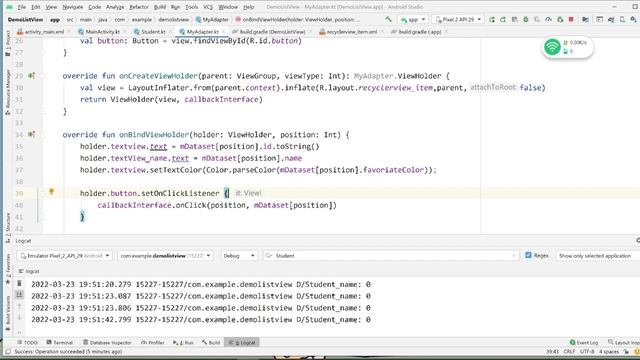
Task: Open the Build Variants sidebar button
Action: point(8,313)
